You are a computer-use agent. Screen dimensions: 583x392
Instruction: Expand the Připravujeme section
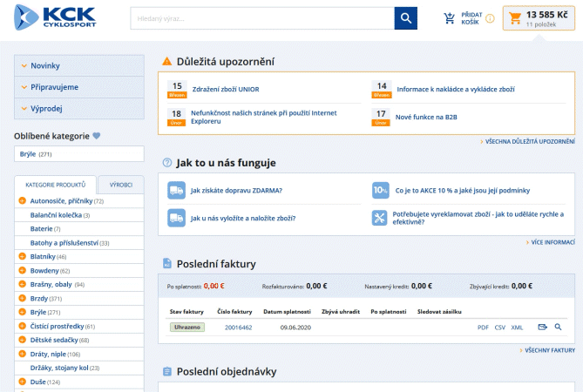point(78,87)
